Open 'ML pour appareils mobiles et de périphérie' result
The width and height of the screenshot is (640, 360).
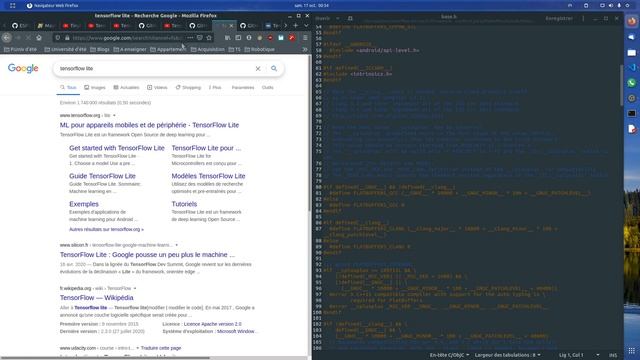point(149,125)
